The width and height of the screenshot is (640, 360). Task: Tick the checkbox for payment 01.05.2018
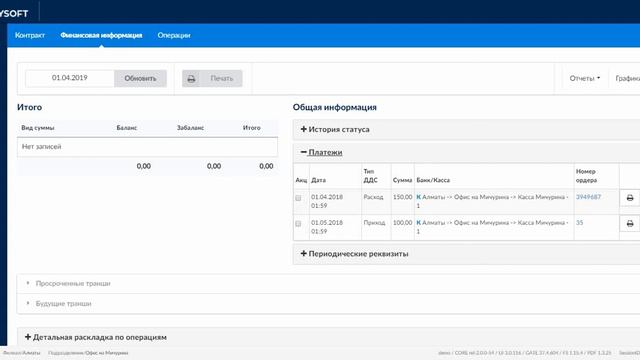pyautogui.click(x=298, y=224)
